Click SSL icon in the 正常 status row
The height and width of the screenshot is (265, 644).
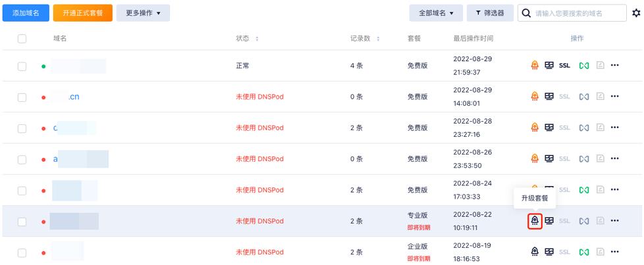[564, 66]
